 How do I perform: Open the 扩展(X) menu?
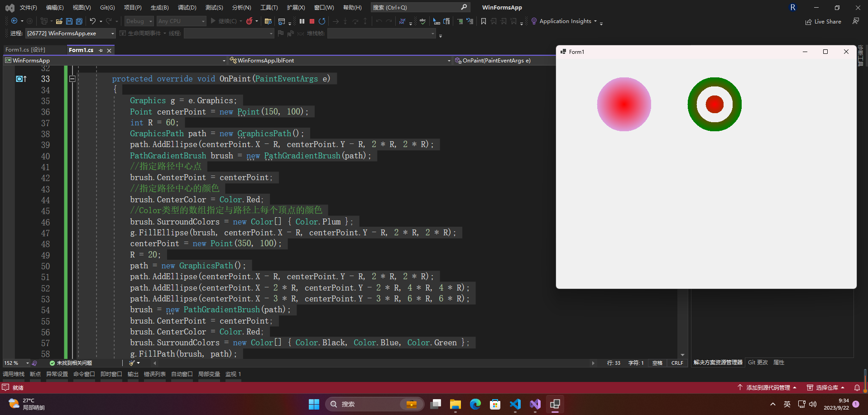point(296,8)
